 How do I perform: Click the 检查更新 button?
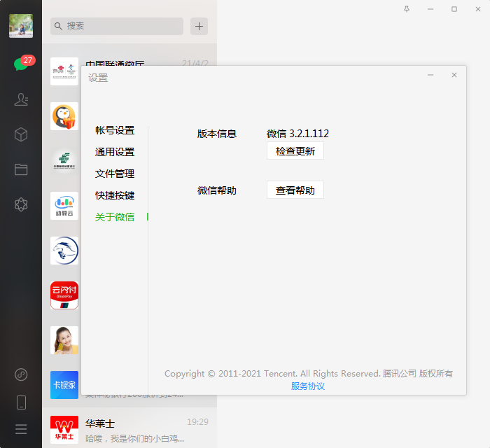[295, 151]
